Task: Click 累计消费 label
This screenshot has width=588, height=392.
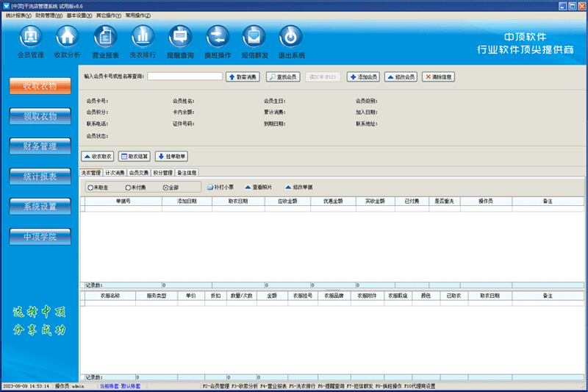Action: [x=274, y=113]
